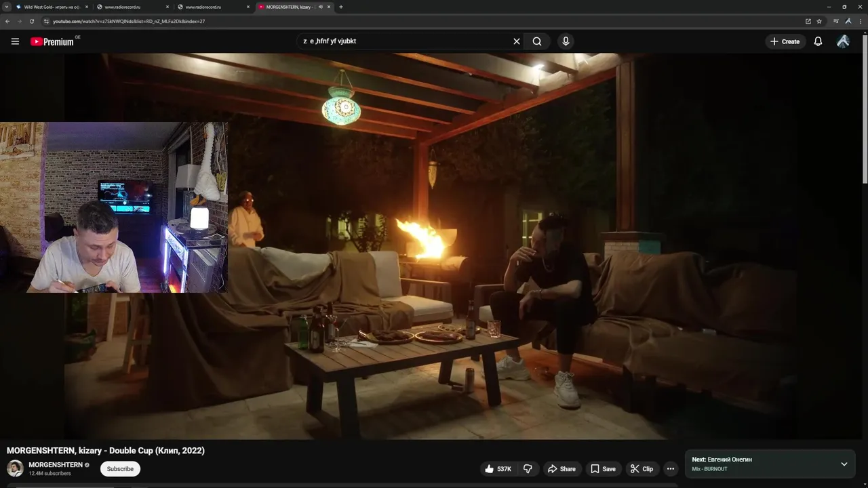Image resolution: width=868 pixels, height=488 pixels.
Task: Open YouTube notifications bell
Action: pyautogui.click(x=818, y=41)
